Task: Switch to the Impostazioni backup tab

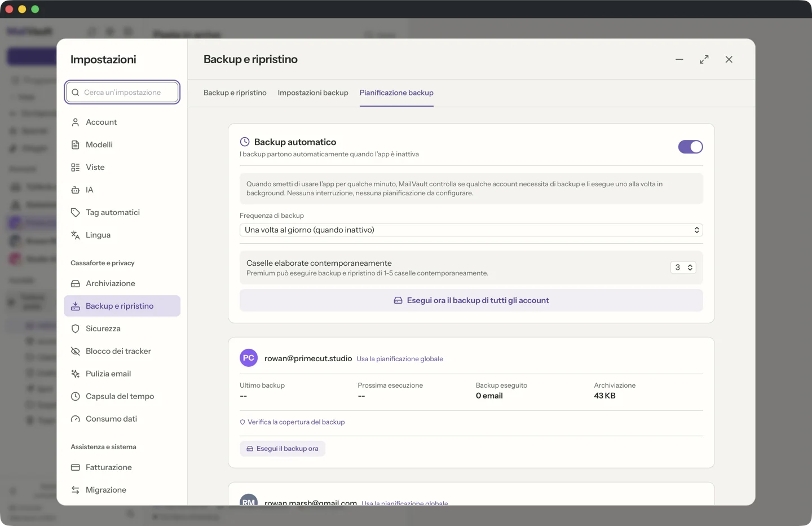Action: point(313,93)
